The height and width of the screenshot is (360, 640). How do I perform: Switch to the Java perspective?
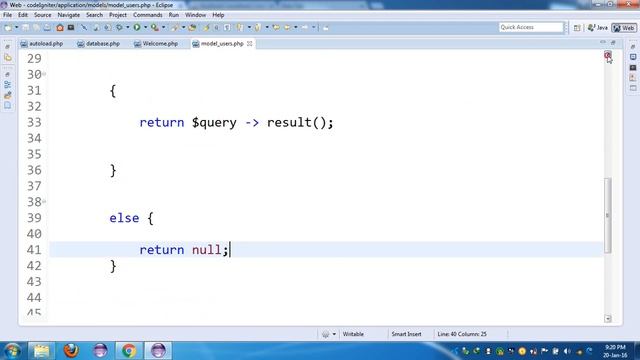[598, 28]
